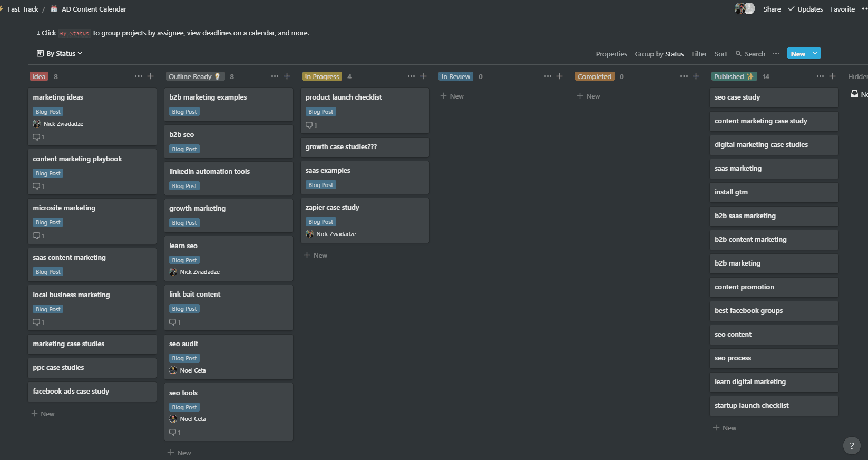Screen dimensions: 868x460
Task: Add a card with Idea column plus icon
Action: tap(150, 76)
